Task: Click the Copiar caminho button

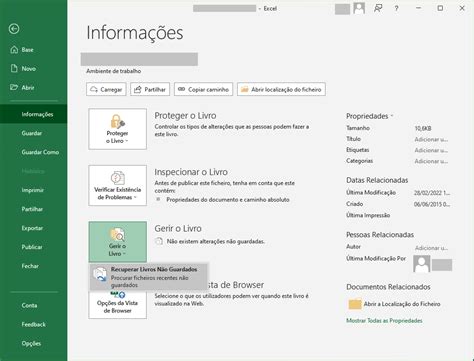Action: click(x=203, y=89)
